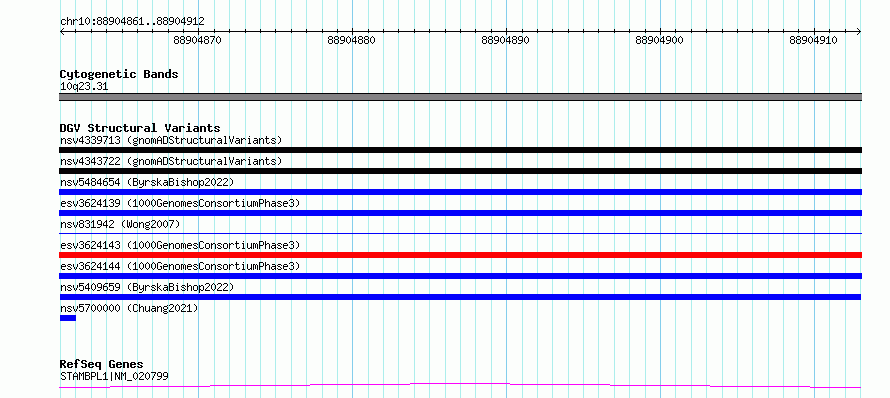Click the nsv4339713 gnomAD variant bar
The image size is (890, 398).
[x=460, y=150]
